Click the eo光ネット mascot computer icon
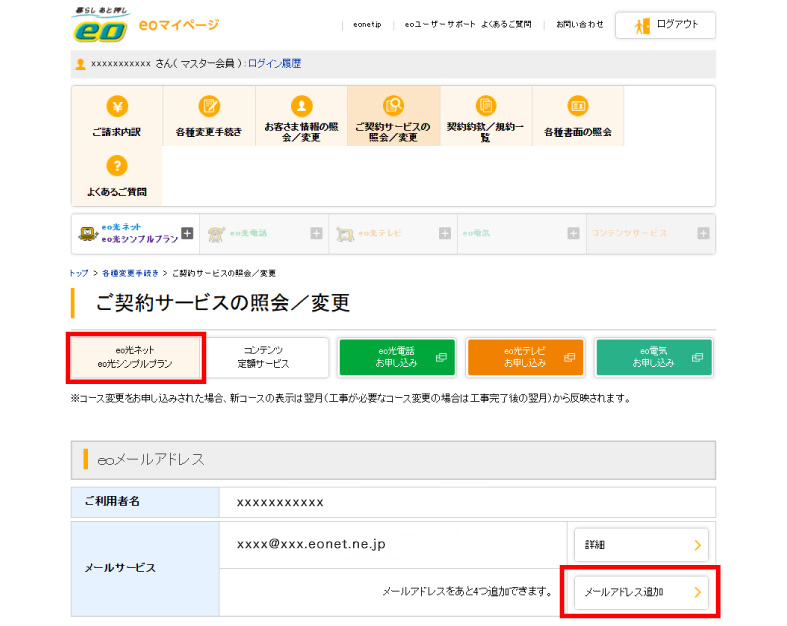 tap(88, 234)
